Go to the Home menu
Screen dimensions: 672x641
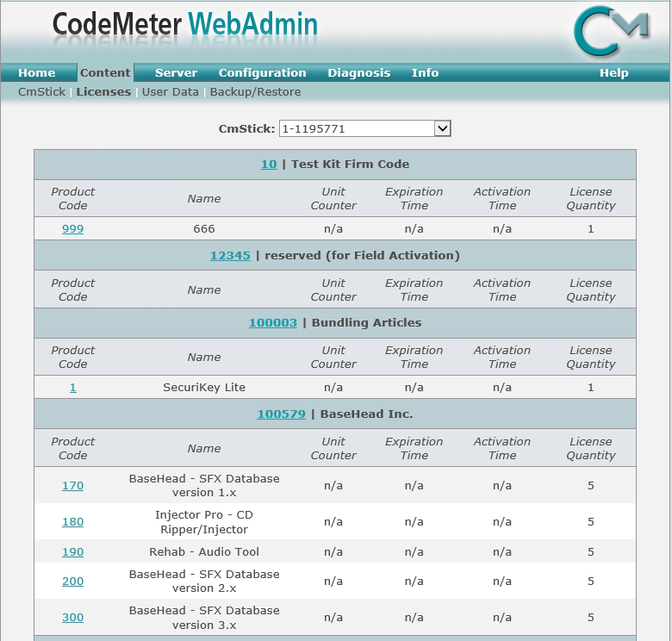pos(37,72)
